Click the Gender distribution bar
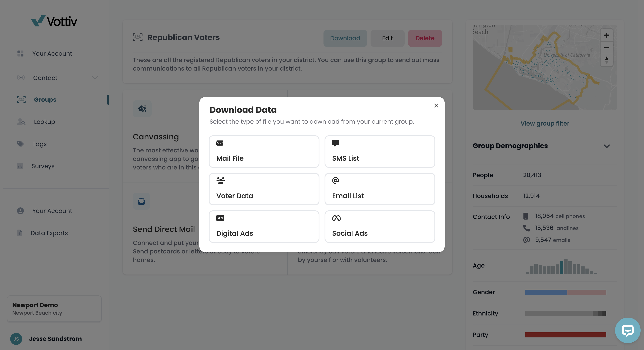This screenshot has width=644, height=350. click(x=566, y=292)
